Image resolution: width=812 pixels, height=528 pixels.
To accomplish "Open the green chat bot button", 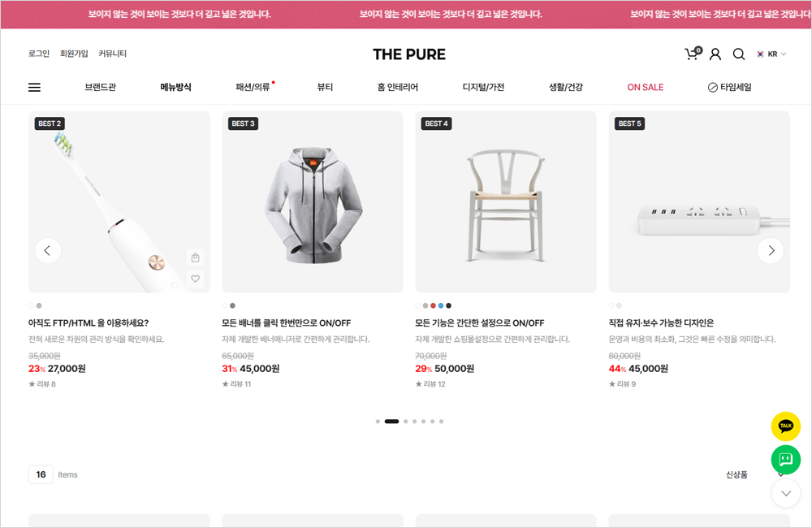I will (x=785, y=460).
